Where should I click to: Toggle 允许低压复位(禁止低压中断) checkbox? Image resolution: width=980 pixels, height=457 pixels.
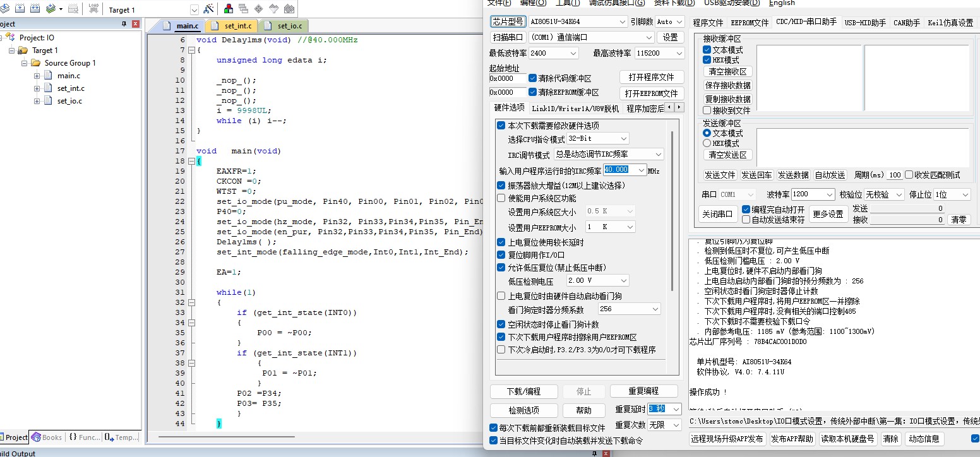point(501,268)
